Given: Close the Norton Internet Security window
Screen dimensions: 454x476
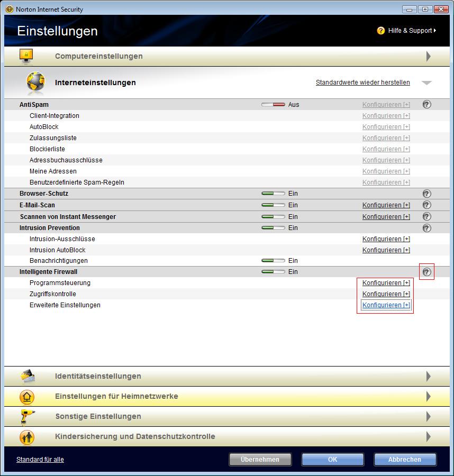Looking at the screenshot, I should [441, 10].
